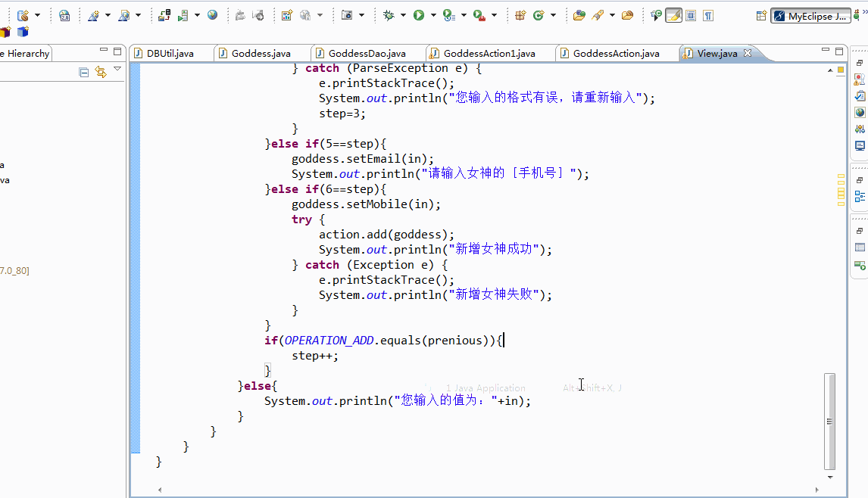The height and width of the screenshot is (498, 868).
Task: Click Link with Editor arrows icon
Action: [x=100, y=72]
